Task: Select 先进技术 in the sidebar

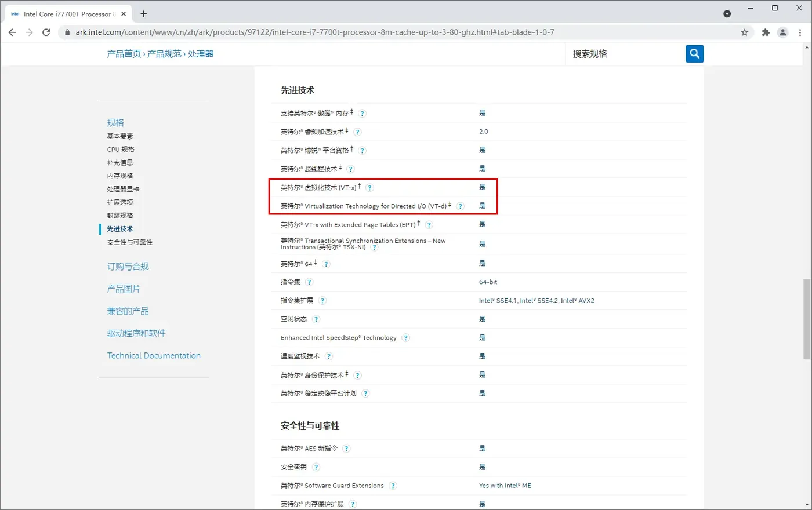Action: 120,229
